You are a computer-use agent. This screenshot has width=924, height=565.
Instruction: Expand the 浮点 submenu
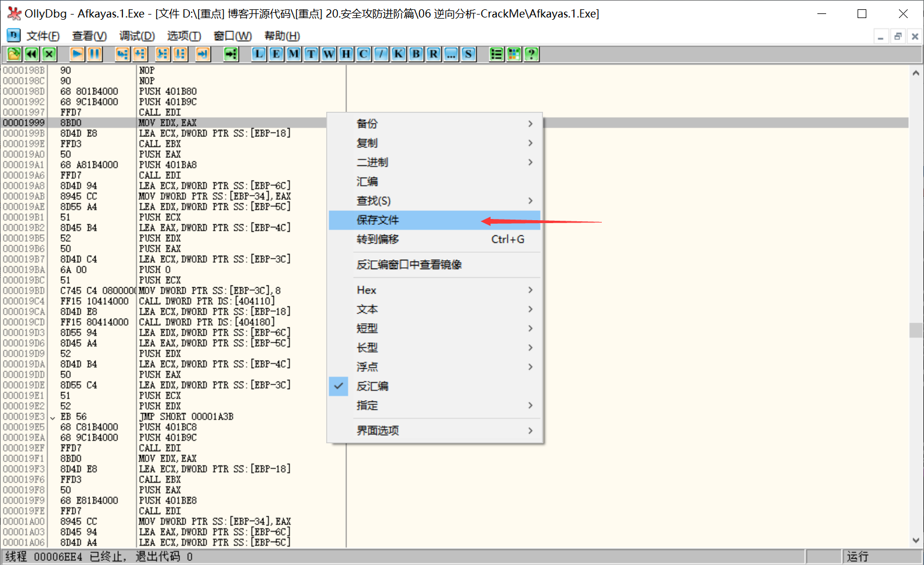(x=435, y=367)
